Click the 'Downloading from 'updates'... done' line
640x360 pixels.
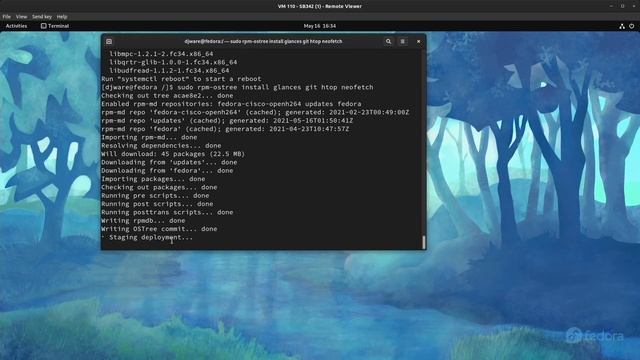(169, 162)
